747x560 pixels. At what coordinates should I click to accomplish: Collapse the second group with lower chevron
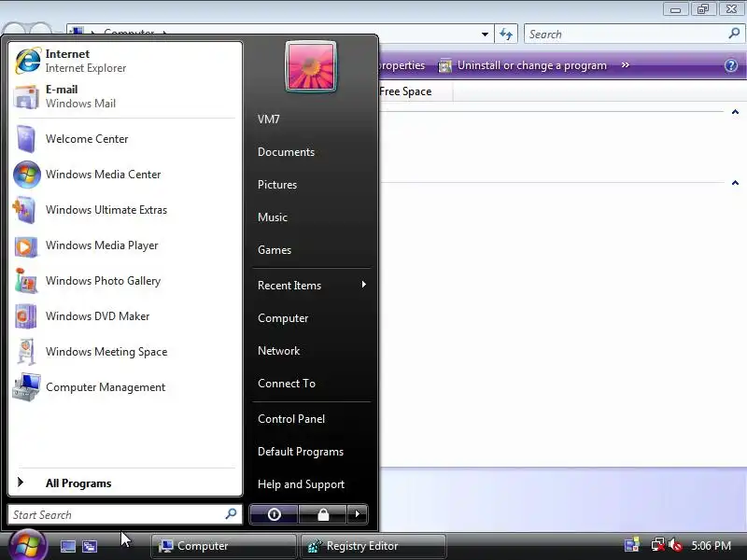735,183
